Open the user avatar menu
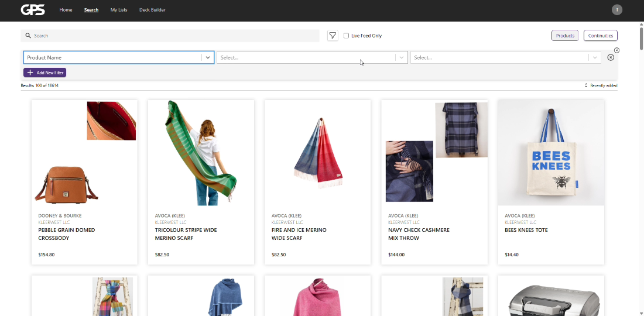 (617, 10)
